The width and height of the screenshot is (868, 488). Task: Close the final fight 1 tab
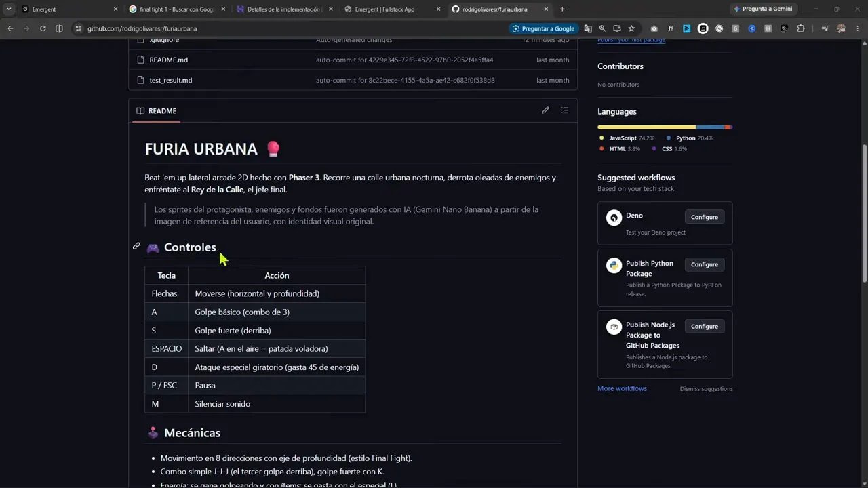click(x=223, y=9)
